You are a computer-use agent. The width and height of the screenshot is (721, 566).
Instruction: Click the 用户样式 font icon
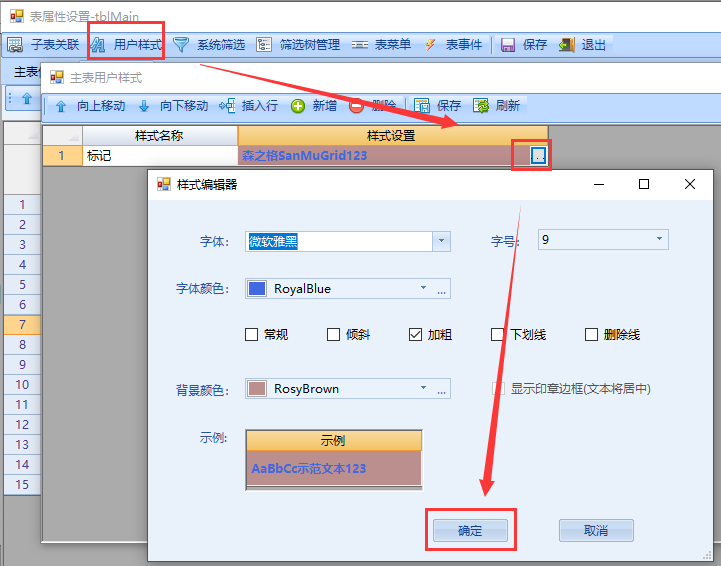click(x=97, y=45)
